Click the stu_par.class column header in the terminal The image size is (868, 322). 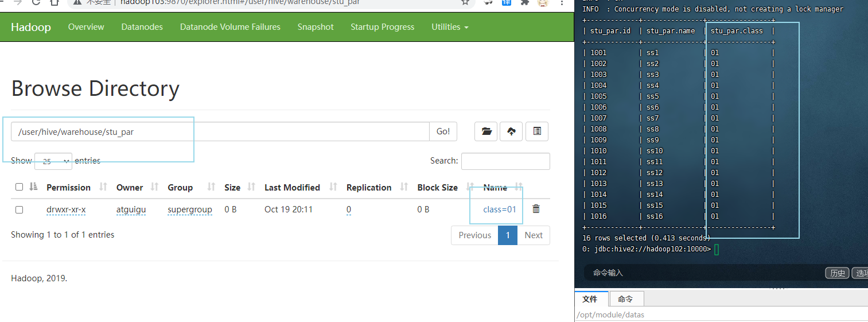737,31
